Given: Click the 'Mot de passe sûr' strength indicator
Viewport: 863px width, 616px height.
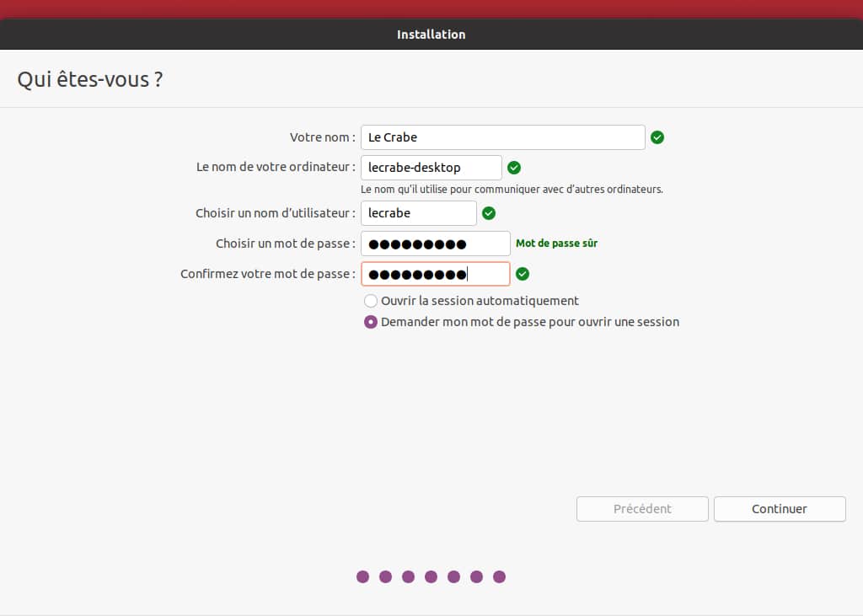Looking at the screenshot, I should point(556,244).
